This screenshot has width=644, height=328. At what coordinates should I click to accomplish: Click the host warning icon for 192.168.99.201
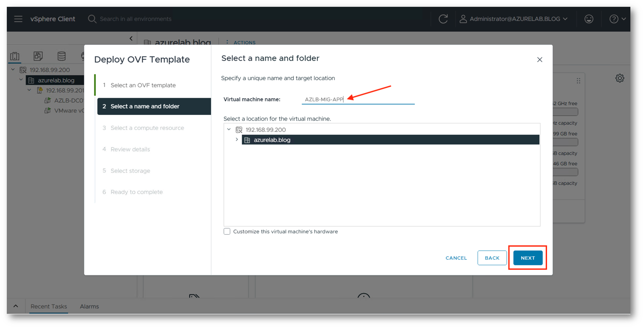tap(40, 90)
